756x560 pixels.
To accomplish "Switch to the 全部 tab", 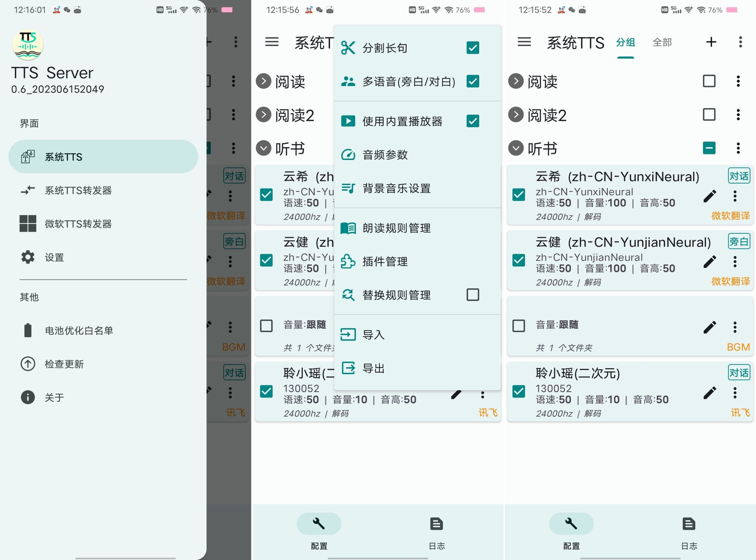I will tap(662, 43).
